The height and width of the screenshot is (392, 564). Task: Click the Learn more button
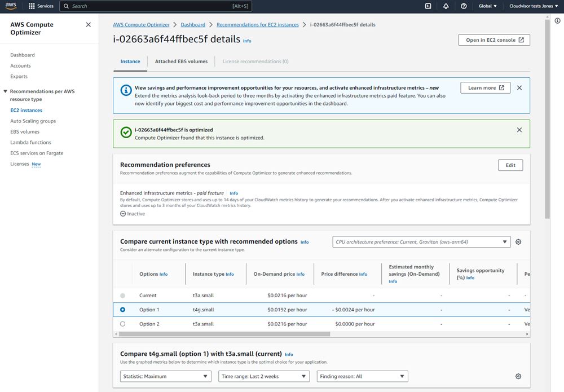click(x=486, y=88)
